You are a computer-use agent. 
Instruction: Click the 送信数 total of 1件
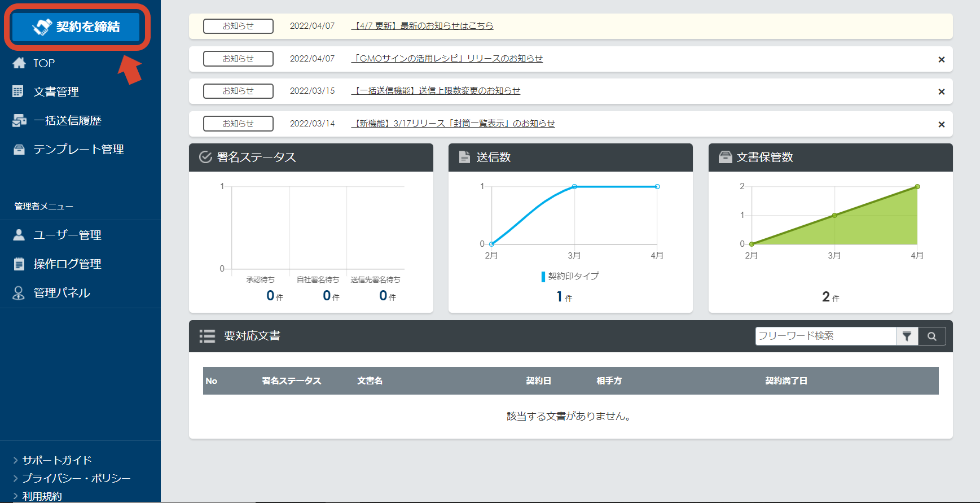click(564, 297)
